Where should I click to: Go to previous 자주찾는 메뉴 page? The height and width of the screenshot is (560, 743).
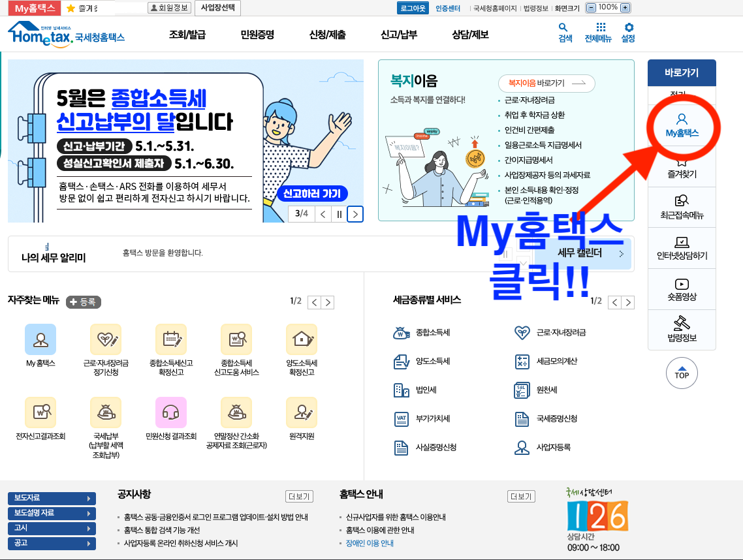(315, 302)
